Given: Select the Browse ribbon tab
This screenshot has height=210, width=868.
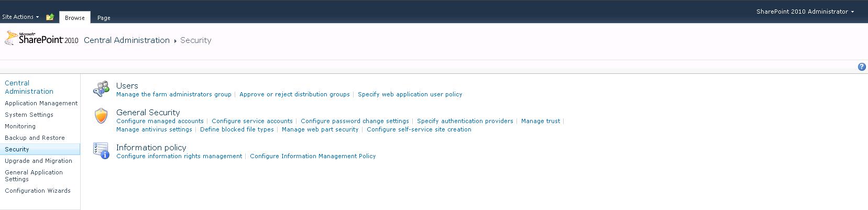Looking at the screenshot, I should coord(75,18).
